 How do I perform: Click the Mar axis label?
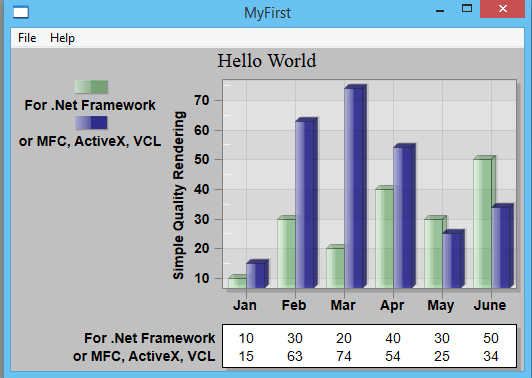[x=343, y=305]
